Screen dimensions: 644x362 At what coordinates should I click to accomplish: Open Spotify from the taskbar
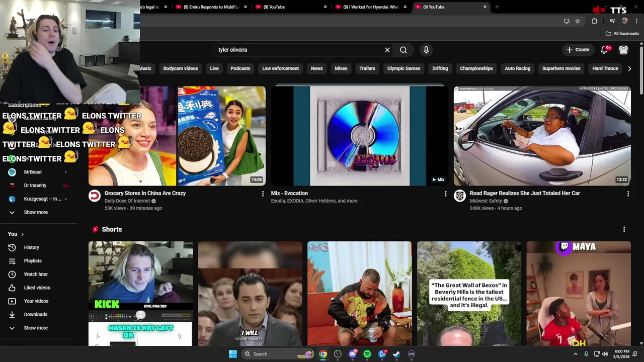point(367,354)
